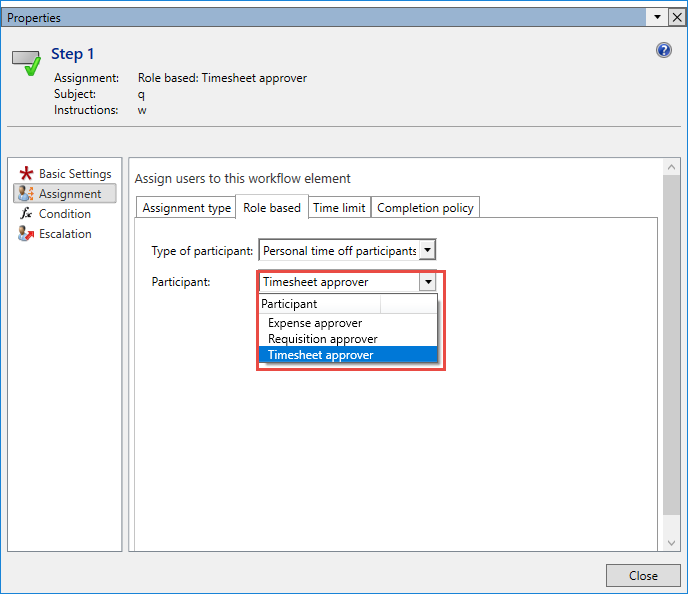Click the Participant column header
Screen dimensions: 688x594
point(320,304)
